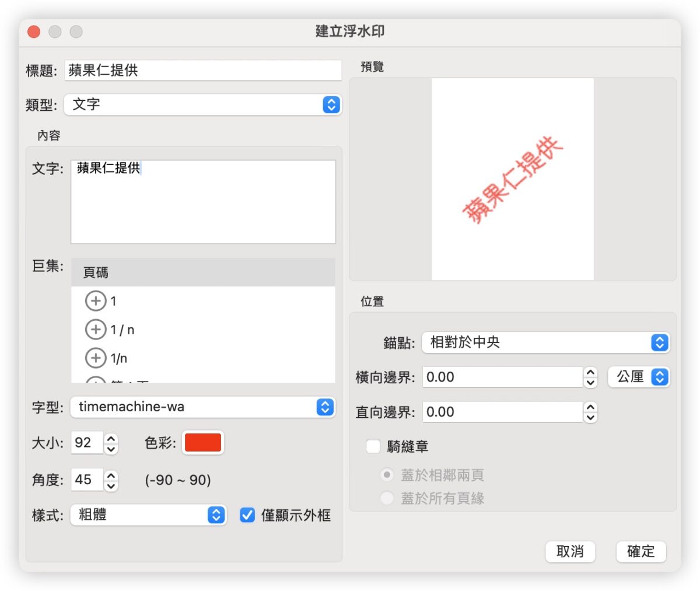Click the 橫向邊界 field showing 0.00
700x591 pixels.
(x=502, y=377)
